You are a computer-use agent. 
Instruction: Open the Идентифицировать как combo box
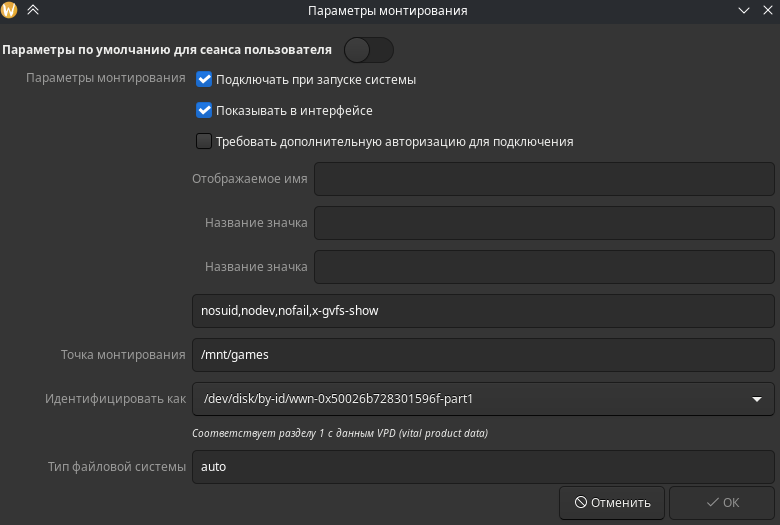pyautogui.click(x=470, y=399)
